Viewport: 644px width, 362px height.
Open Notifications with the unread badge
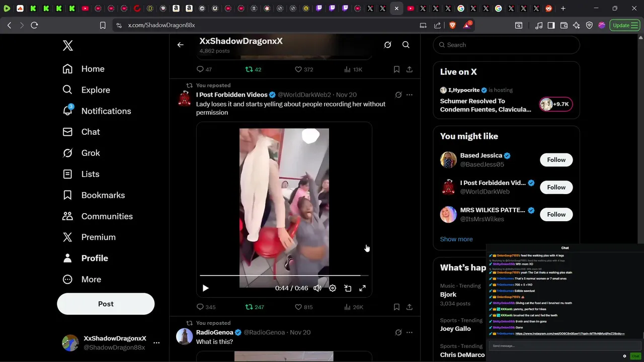tap(97, 111)
